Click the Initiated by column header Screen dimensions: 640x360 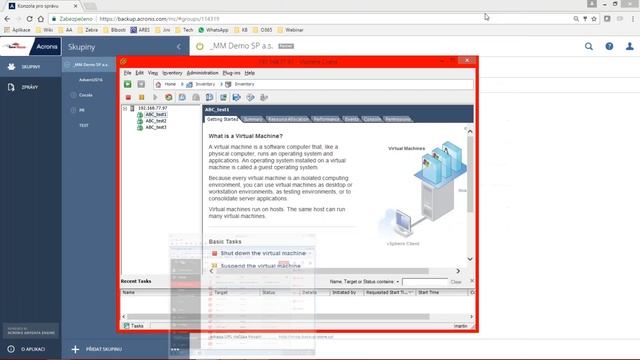pos(346,293)
